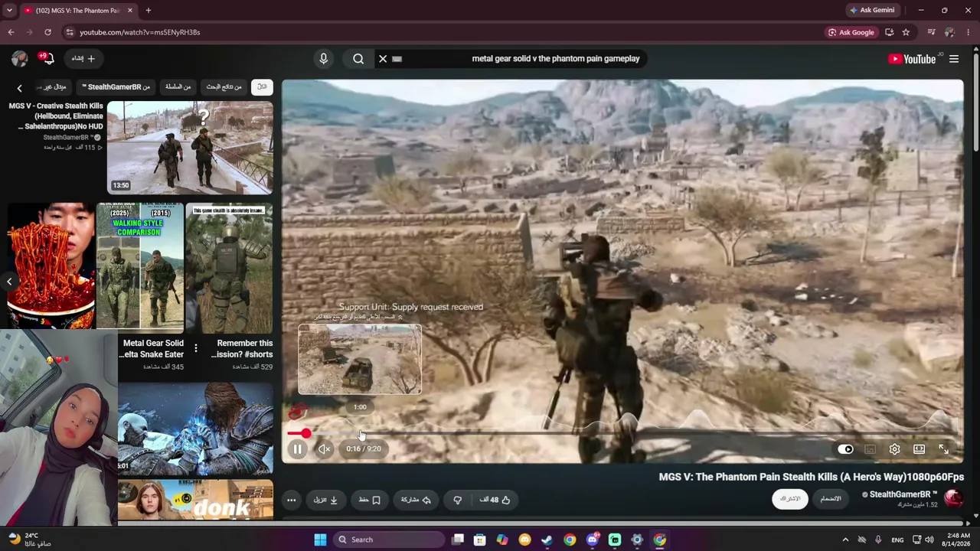
Task: Open the spicy noodles short thumbnail
Action: click(x=51, y=266)
